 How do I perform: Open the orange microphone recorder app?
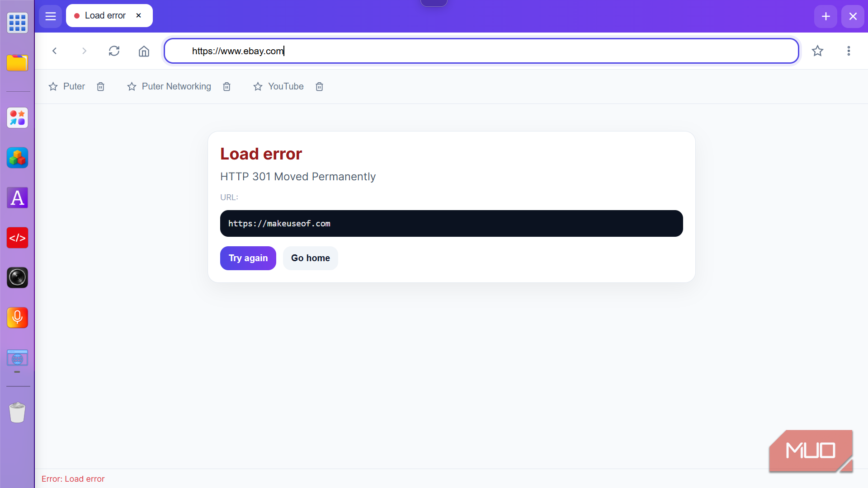click(17, 318)
